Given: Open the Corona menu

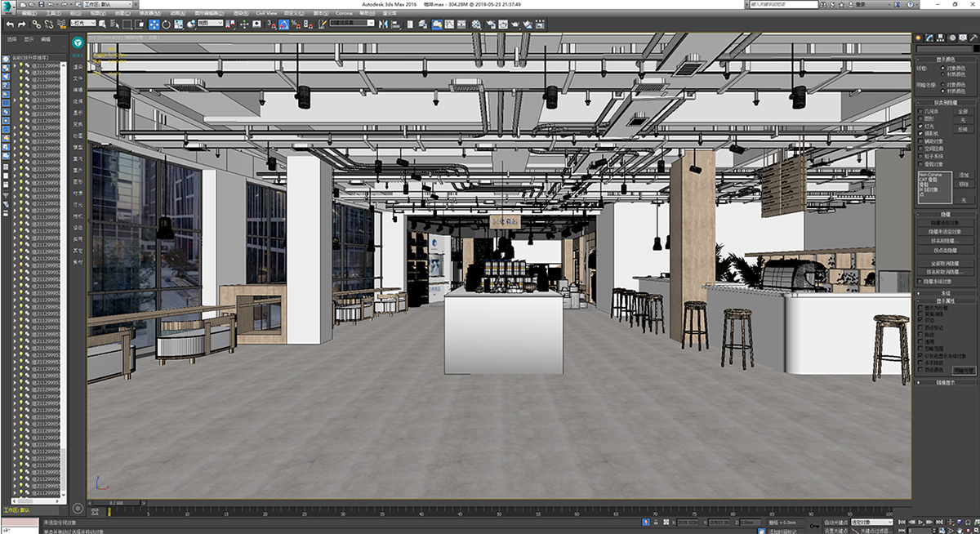Looking at the screenshot, I should [344, 14].
